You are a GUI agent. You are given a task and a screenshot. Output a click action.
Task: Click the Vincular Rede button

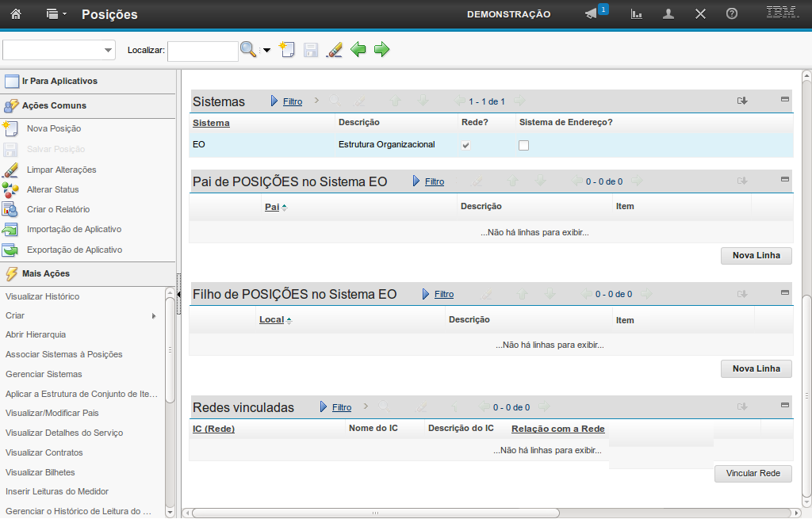[753, 473]
